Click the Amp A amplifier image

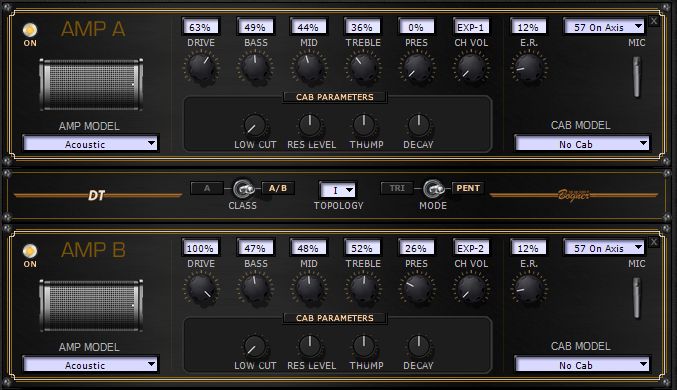point(91,85)
